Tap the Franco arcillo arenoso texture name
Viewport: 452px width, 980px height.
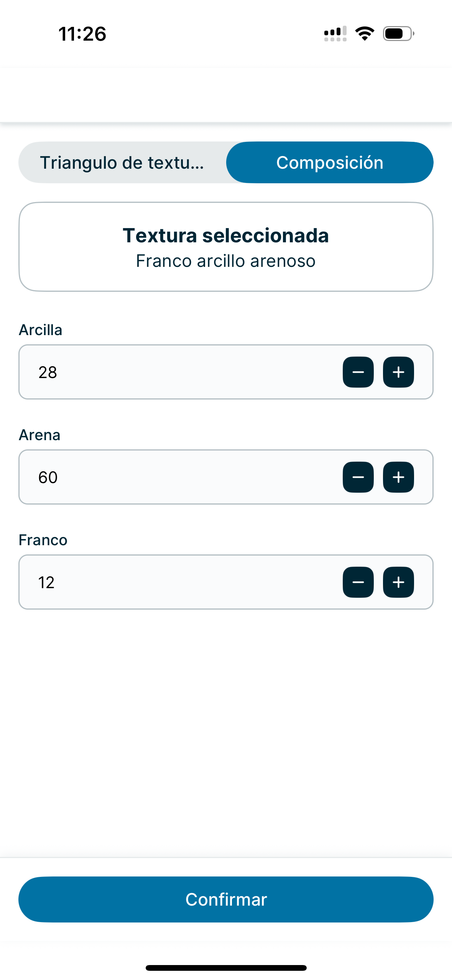tap(226, 261)
